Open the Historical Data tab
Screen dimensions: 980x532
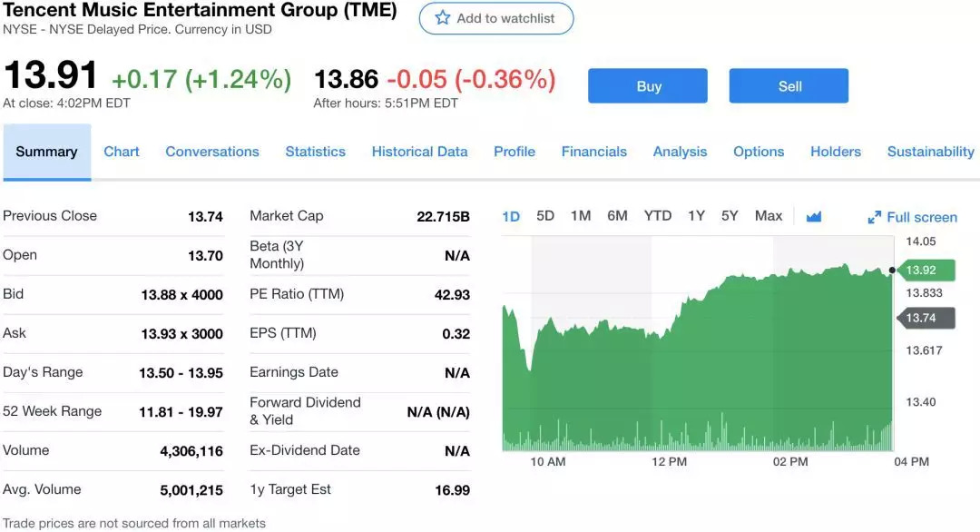(419, 152)
